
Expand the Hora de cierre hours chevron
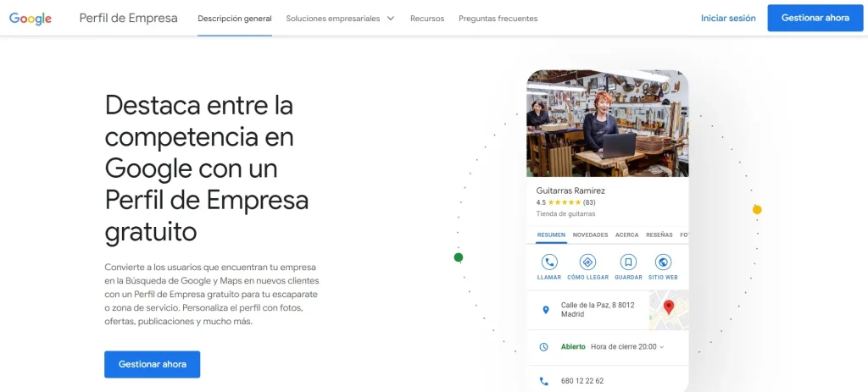661,347
